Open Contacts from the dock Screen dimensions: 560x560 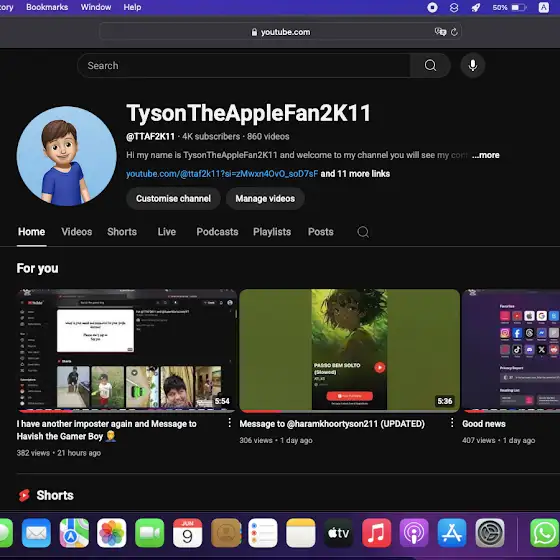click(x=225, y=533)
